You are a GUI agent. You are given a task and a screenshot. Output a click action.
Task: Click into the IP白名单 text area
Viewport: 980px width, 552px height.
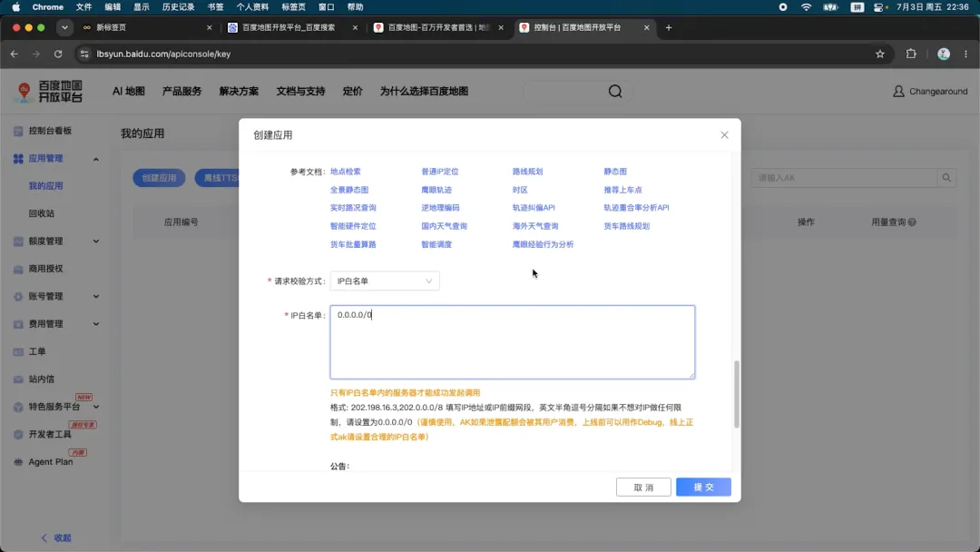pos(513,342)
